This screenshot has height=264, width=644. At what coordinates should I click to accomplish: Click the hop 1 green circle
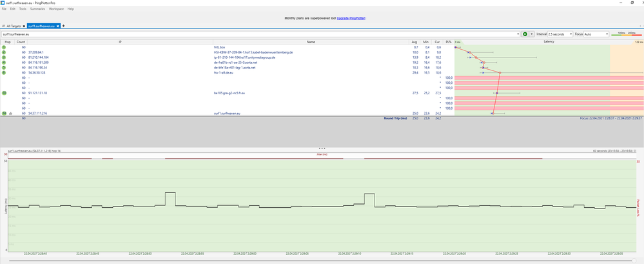pyautogui.click(x=4, y=47)
